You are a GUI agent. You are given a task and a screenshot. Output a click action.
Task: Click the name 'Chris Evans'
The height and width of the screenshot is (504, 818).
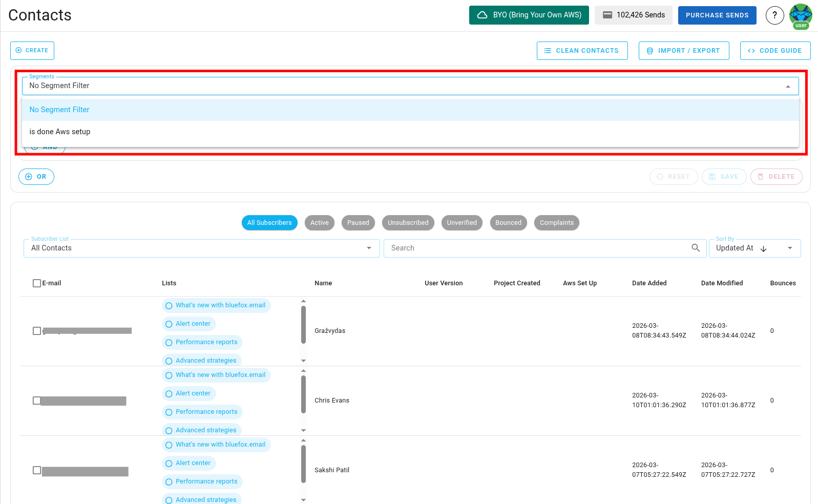[332, 401]
